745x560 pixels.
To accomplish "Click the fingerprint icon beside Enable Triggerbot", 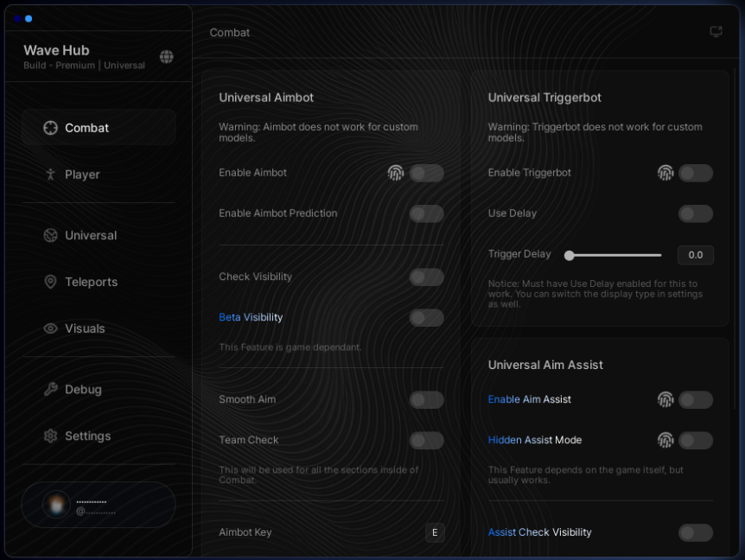I will click(x=665, y=173).
